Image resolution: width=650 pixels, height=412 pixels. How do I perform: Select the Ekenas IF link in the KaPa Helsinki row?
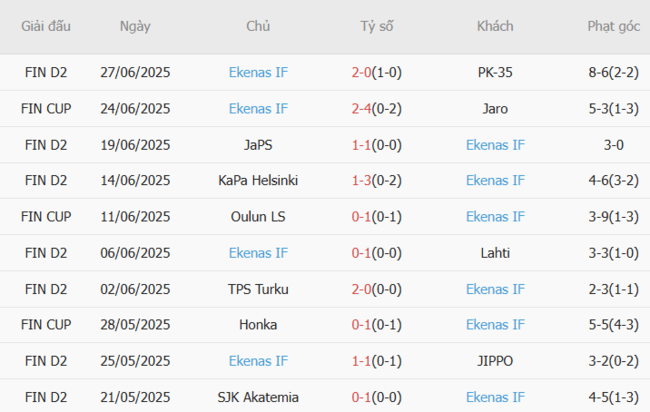pos(495,180)
